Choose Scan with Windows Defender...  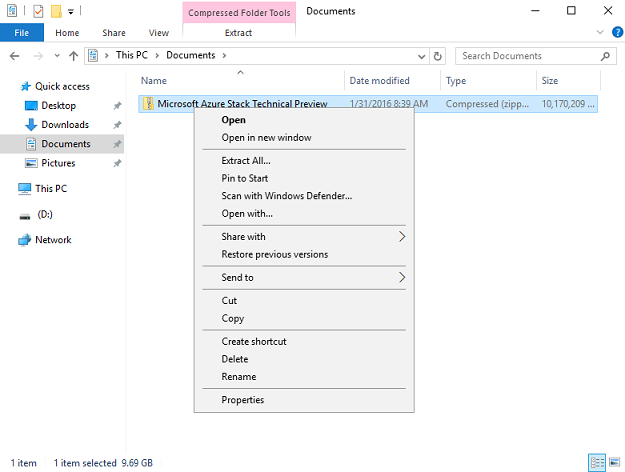click(x=304, y=196)
